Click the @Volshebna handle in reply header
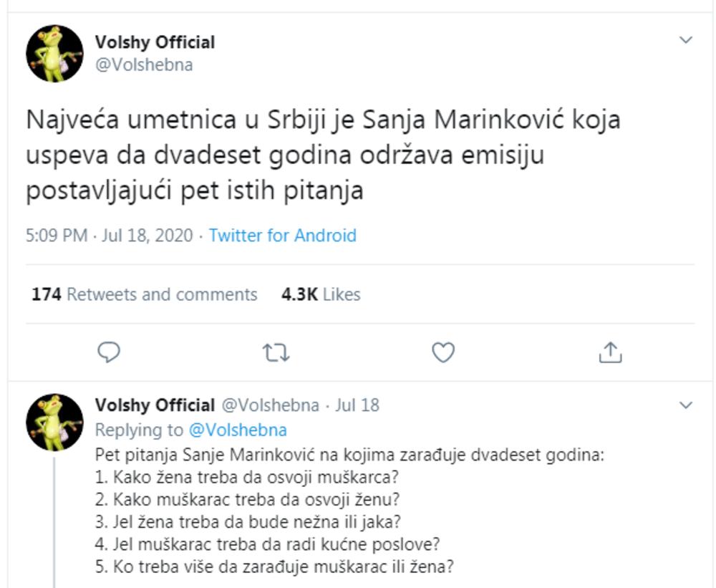 coord(269,405)
